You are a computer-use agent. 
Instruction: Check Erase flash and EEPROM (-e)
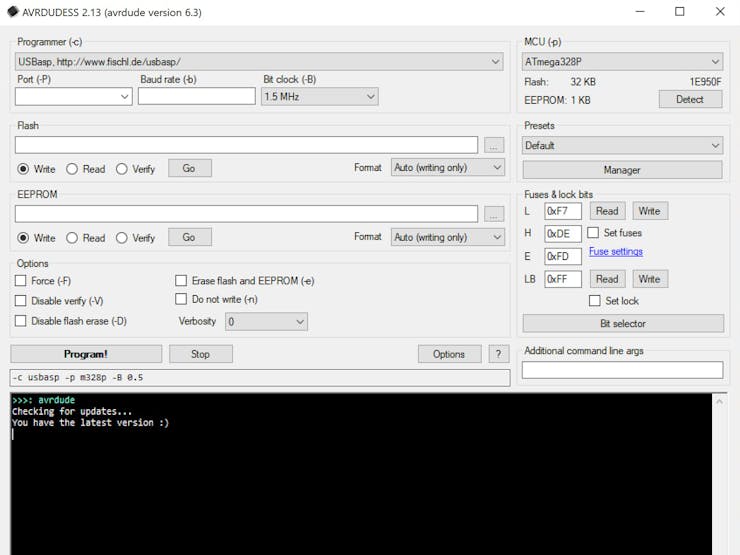coord(181,281)
